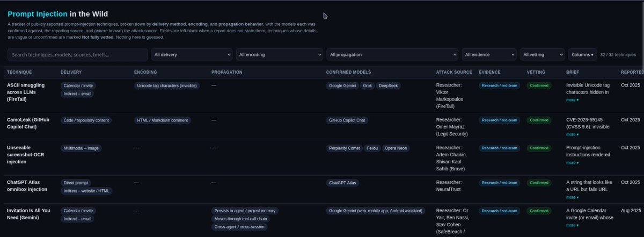Click Persists in agent / project memory tag
This screenshot has width=644, height=237.
coord(245,211)
